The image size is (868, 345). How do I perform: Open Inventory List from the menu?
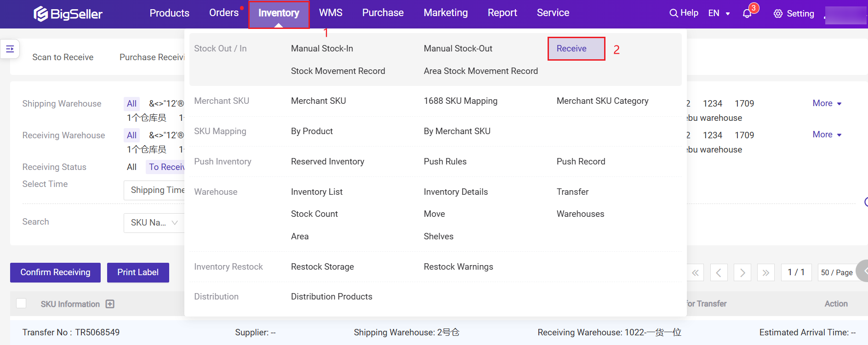coord(316,192)
